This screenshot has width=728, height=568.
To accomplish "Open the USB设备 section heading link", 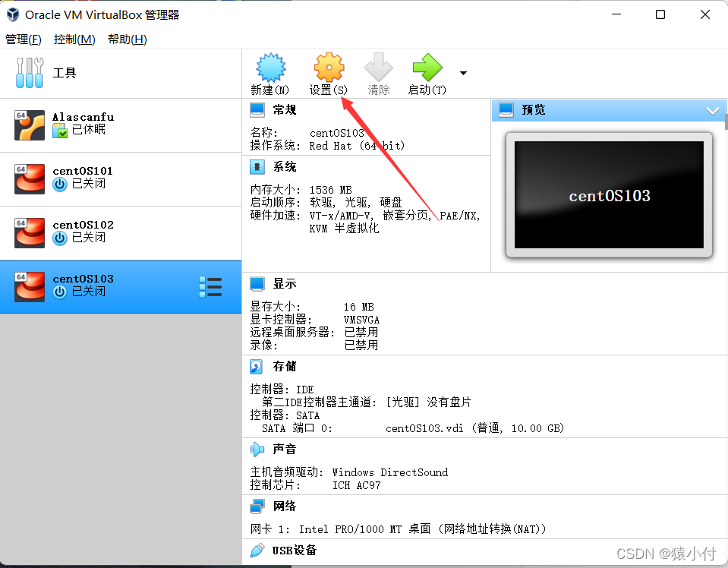I will point(295,551).
